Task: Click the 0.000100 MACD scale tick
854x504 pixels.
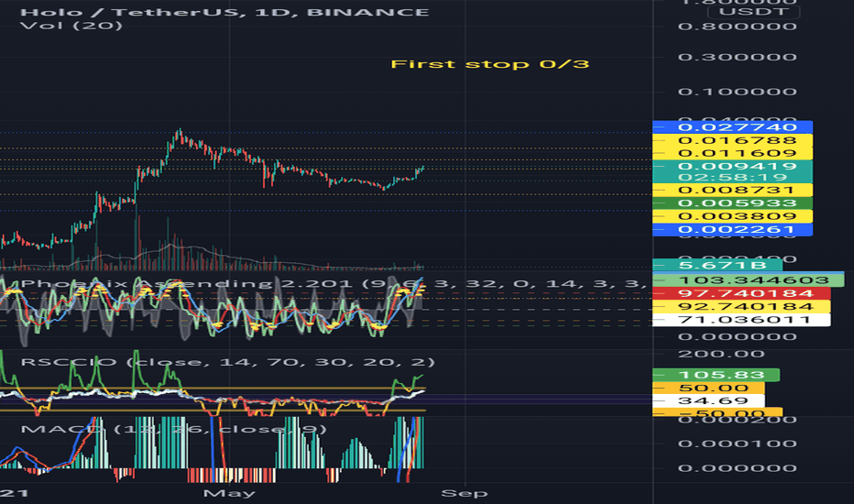Action: [x=737, y=444]
